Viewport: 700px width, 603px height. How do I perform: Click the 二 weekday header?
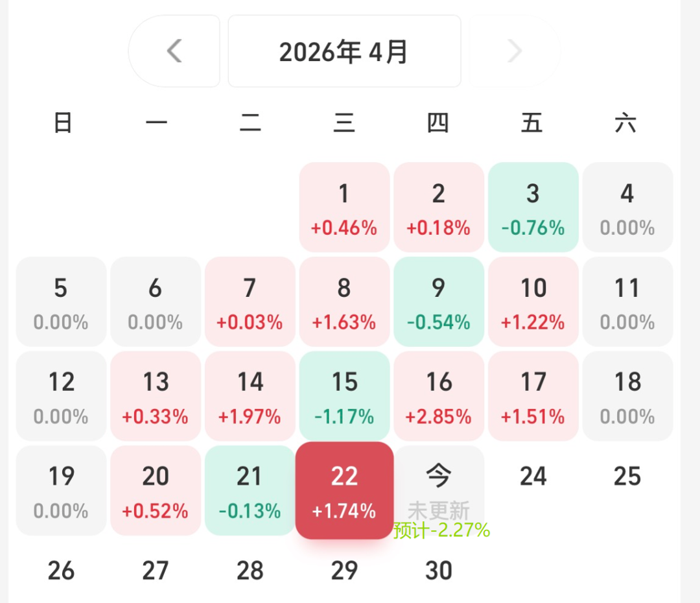pos(250,123)
